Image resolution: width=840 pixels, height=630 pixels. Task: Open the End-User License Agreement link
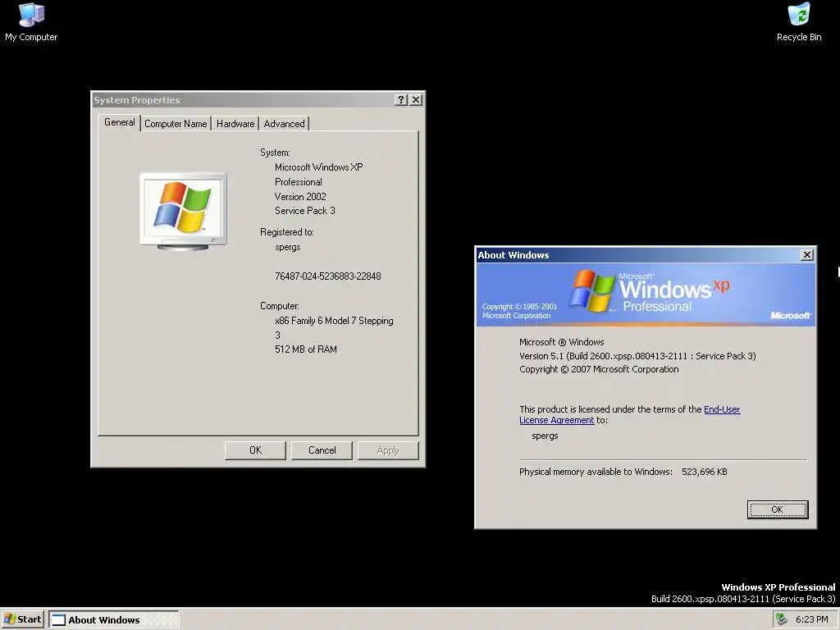click(x=630, y=414)
